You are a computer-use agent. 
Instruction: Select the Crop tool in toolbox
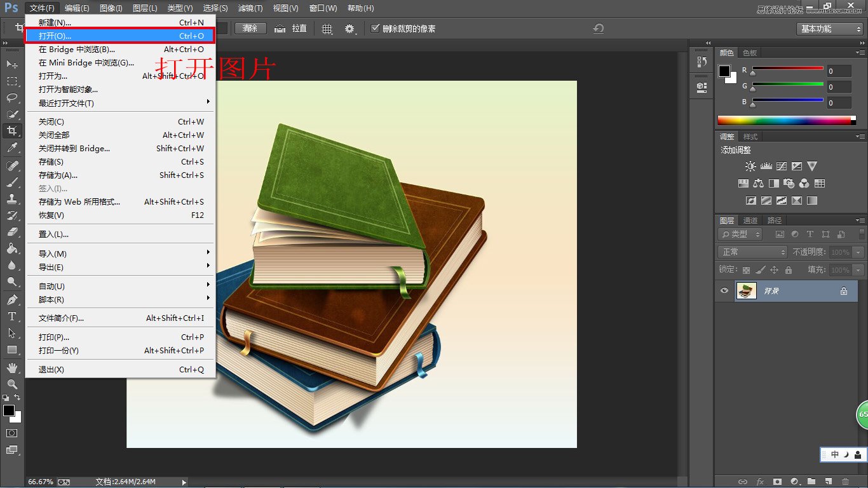click(x=12, y=131)
